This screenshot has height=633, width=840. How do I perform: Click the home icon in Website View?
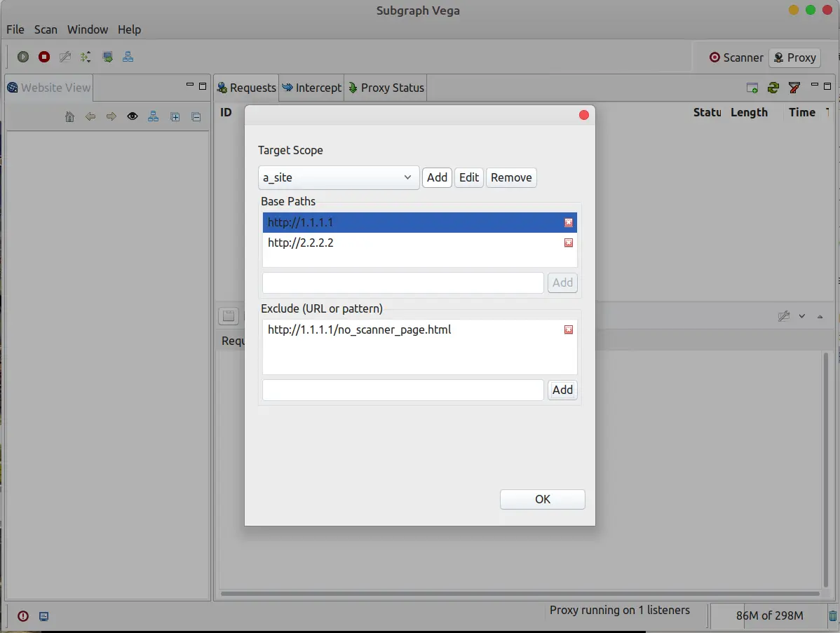(69, 116)
